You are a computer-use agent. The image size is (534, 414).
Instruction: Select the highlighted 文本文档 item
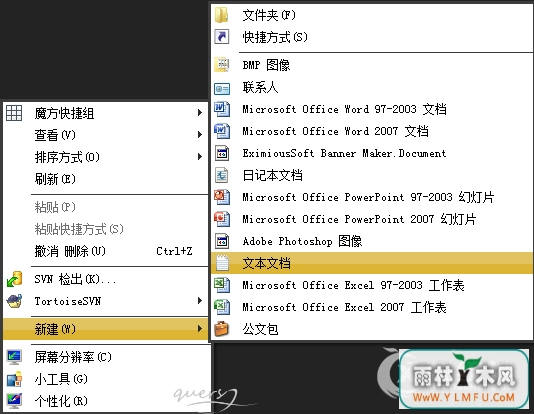pyautogui.click(x=372, y=263)
